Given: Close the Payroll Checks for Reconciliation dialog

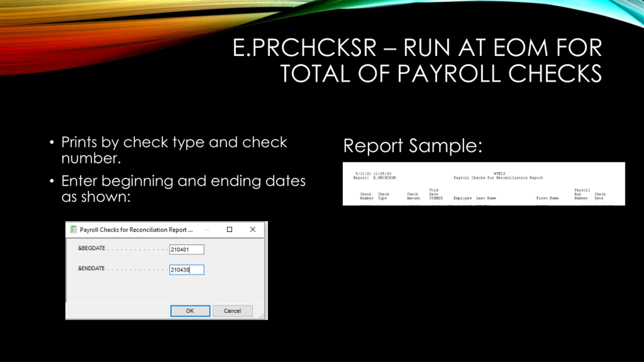Looking at the screenshot, I should tap(253, 230).
